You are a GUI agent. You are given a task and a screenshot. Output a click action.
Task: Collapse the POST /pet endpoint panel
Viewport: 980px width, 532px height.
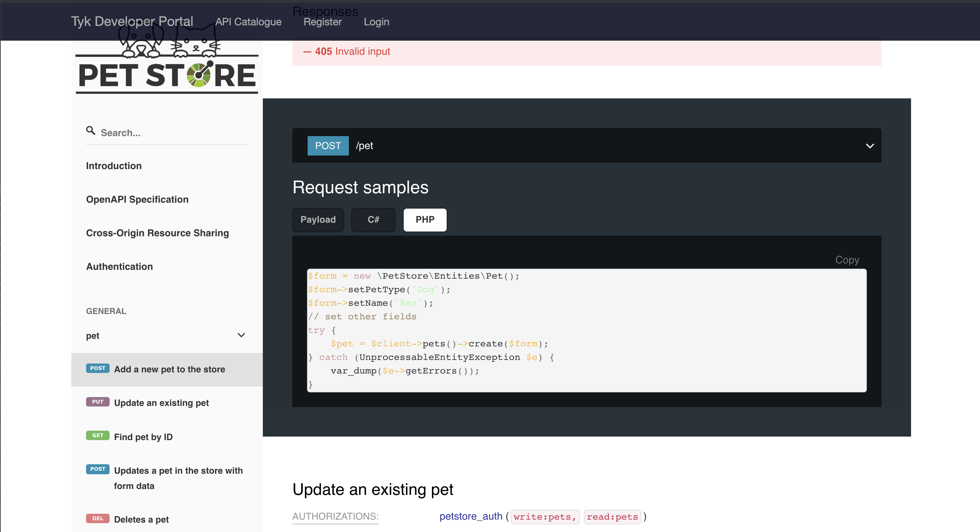point(870,146)
